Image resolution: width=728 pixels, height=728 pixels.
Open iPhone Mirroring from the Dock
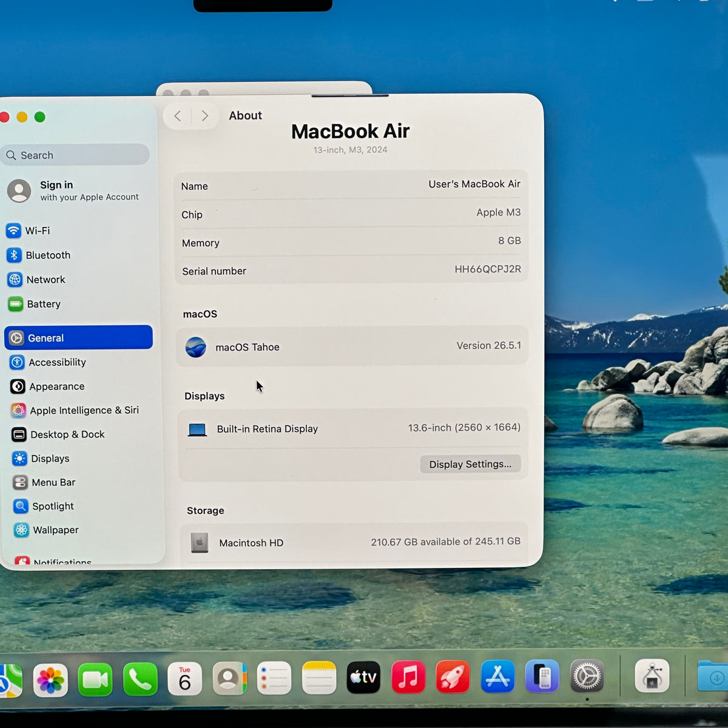pos(542,676)
